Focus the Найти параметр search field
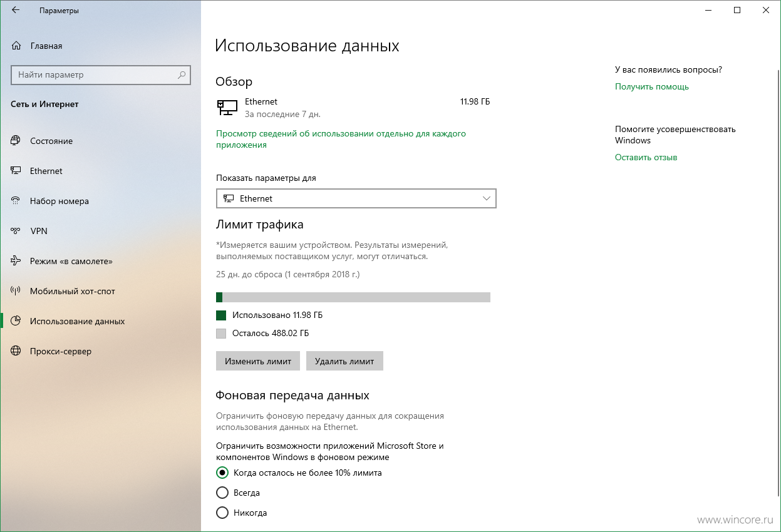 click(x=100, y=74)
